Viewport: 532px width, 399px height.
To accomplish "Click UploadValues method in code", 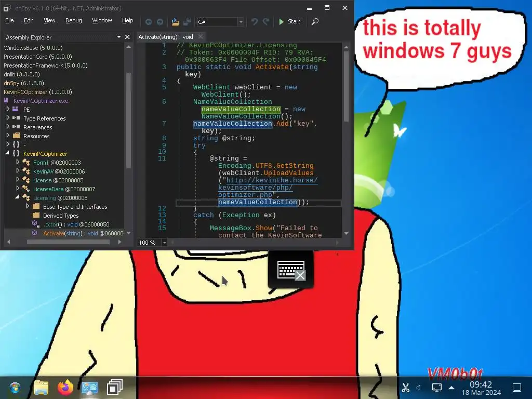I will pyautogui.click(x=289, y=172).
